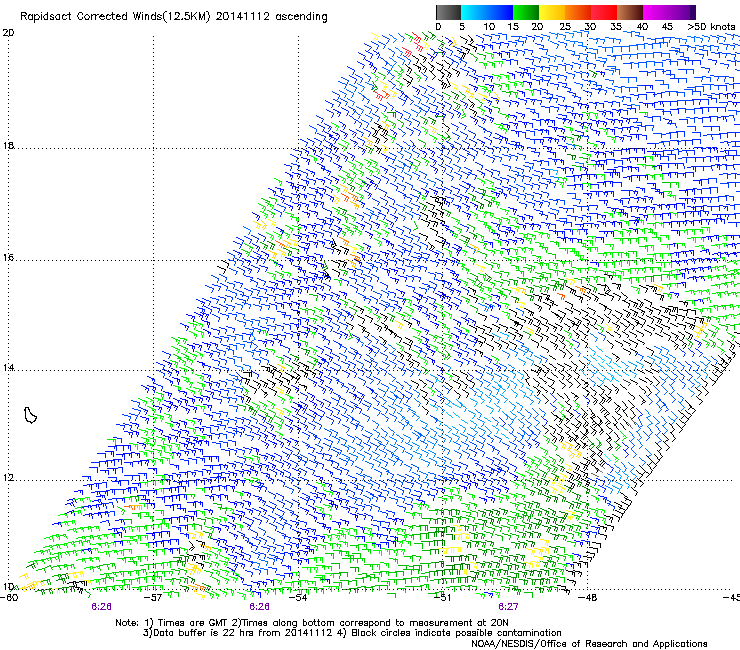Screen dimensions: 740x650
Task: Click legend tick label 40
Action: (x=642, y=27)
